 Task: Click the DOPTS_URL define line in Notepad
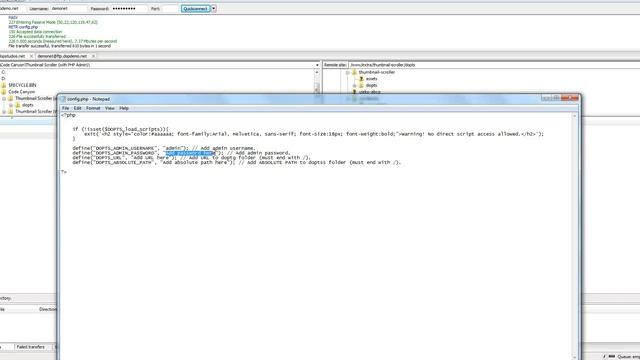[x=192, y=158]
